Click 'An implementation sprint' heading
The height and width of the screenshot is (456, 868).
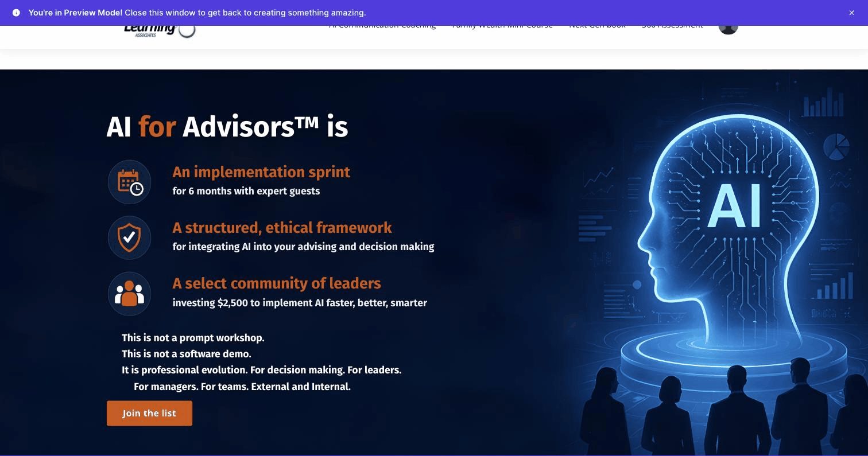(261, 172)
